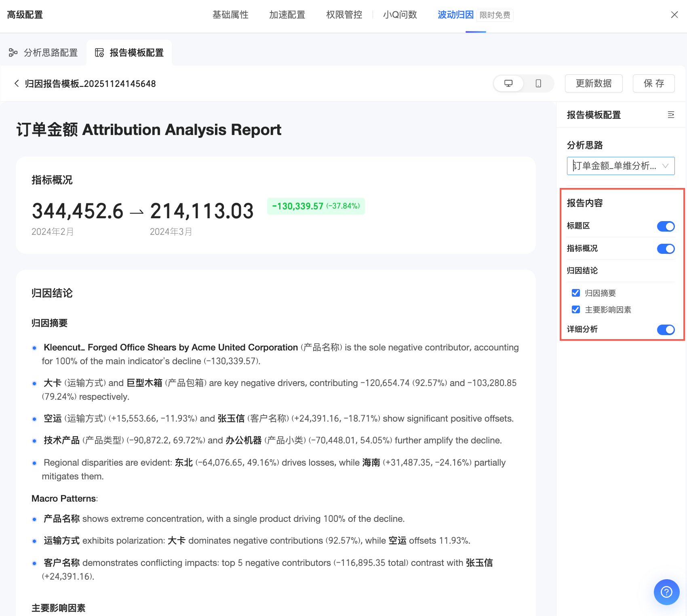Go back using arrow beside 归因报告模板 title
687x616 pixels.
(17, 83)
